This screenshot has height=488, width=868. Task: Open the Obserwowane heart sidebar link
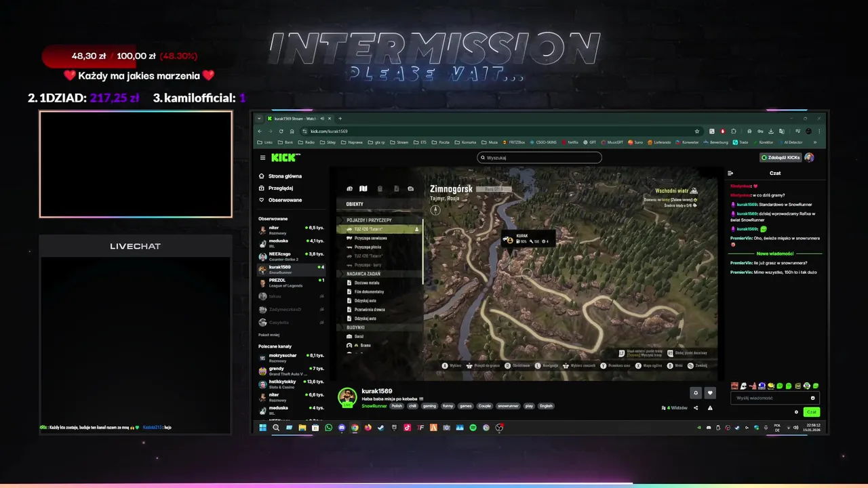281,200
